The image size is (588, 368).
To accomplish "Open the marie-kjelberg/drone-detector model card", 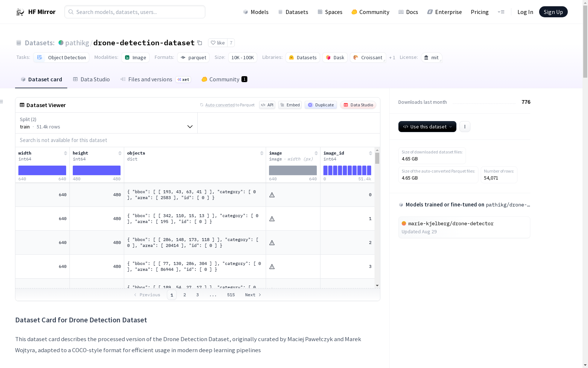I will (x=464, y=227).
